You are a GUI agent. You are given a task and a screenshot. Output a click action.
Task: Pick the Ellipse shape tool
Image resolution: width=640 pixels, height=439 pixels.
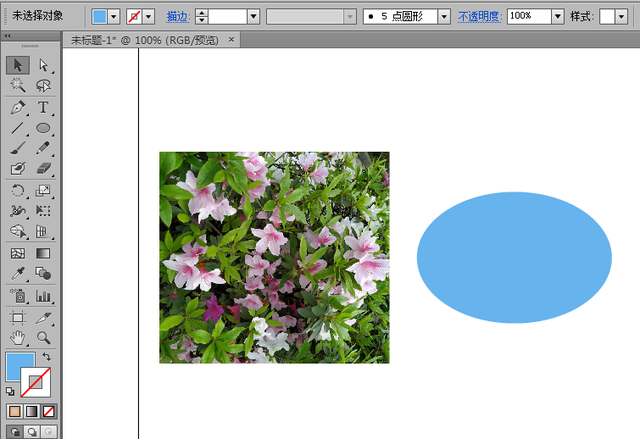tap(43, 128)
